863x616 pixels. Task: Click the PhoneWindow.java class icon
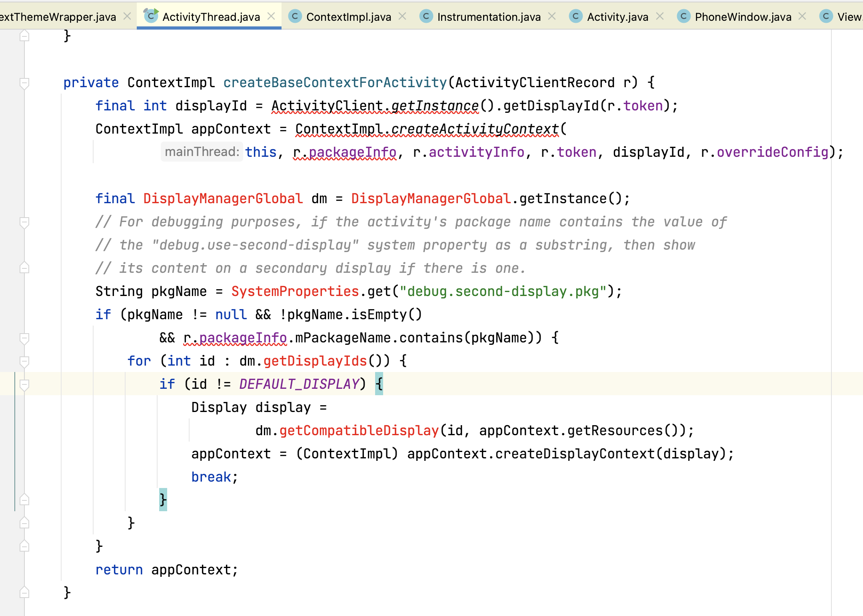(x=683, y=16)
